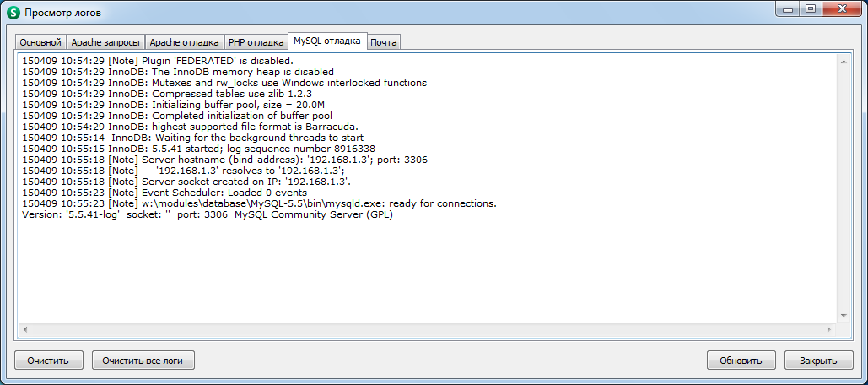868x385 pixels.
Task: Open the Почта log tab
Action: click(384, 42)
